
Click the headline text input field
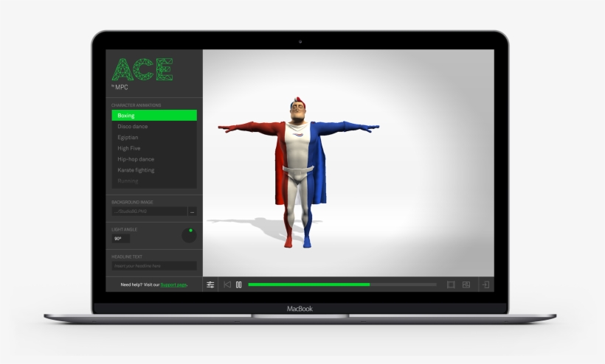pyautogui.click(x=154, y=265)
